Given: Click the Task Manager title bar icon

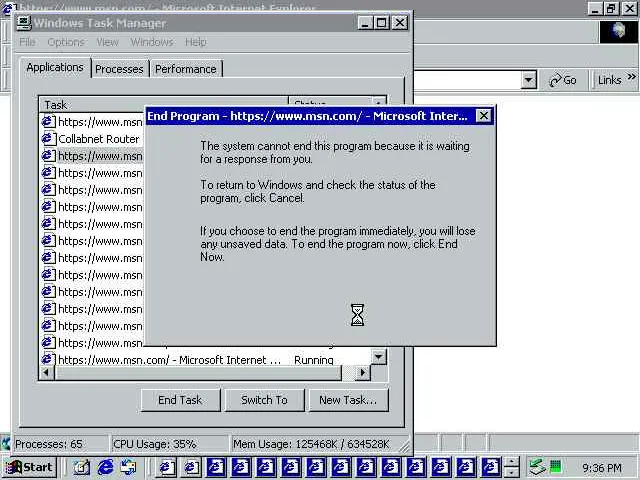Looking at the screenshot, I should 24,23.
